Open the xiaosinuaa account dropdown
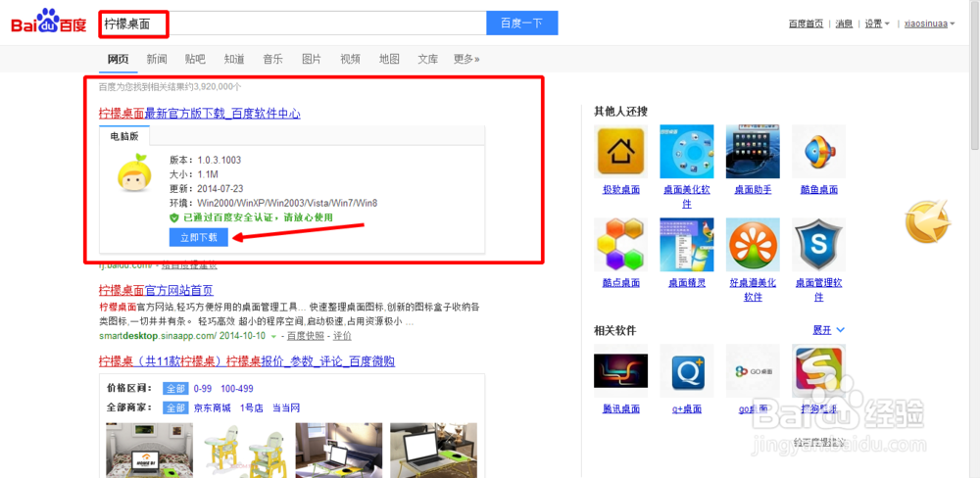 (x=929, y=24)
